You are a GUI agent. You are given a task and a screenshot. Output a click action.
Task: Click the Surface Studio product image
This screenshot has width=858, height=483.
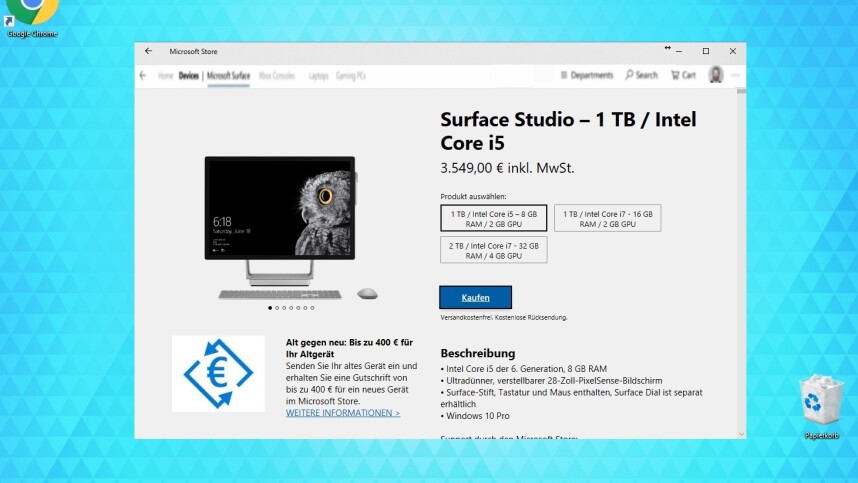[292, 228]
